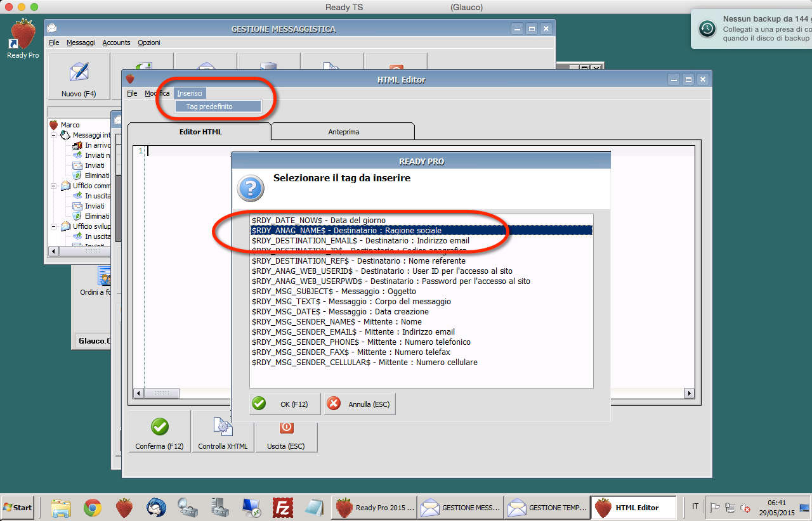Select the $RDY_MSG_SENDER_NAME$ Mittente Nome tag
812x521 pixels.
pyautogui.click(x=421, y=321)
